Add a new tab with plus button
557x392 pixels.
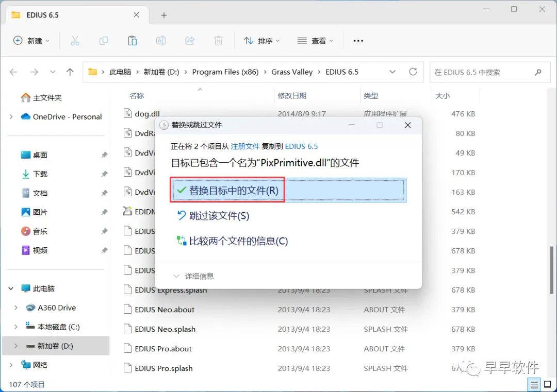(164, 15)
